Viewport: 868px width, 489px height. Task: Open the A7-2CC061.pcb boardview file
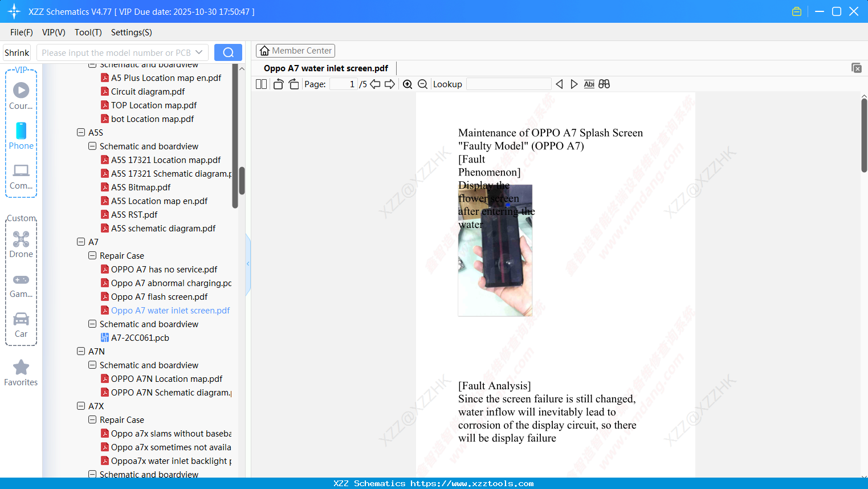(135, 338)
